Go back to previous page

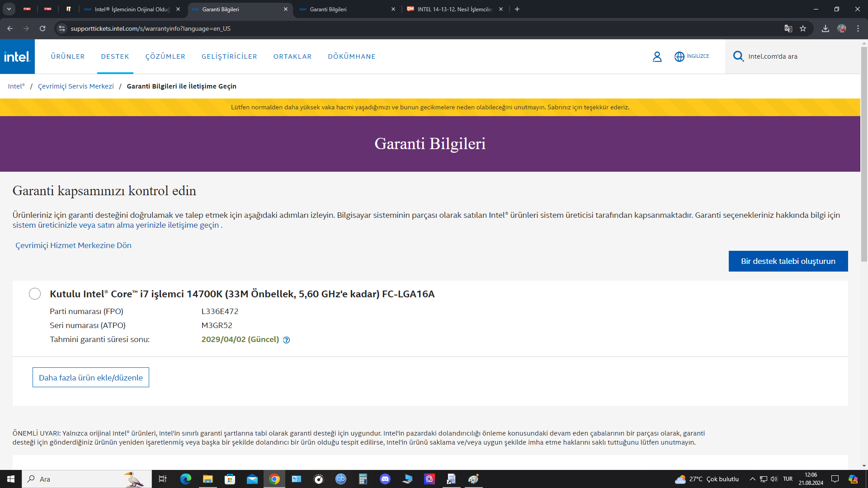coord(10,28)
